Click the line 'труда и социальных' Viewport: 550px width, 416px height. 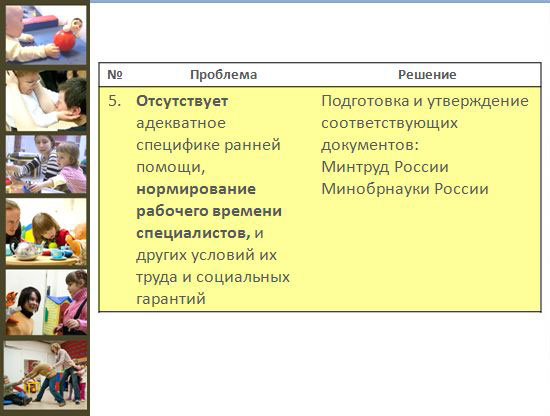tap(213, 277)
